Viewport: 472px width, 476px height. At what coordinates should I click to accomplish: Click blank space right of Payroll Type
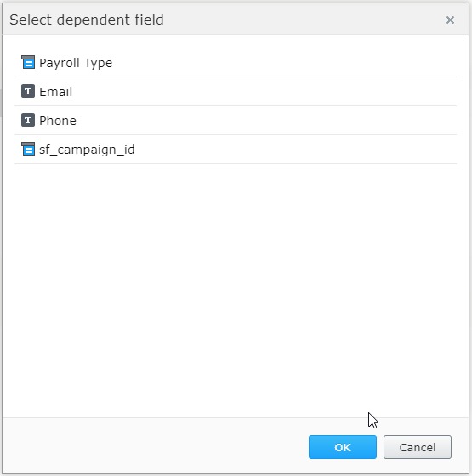284,63
